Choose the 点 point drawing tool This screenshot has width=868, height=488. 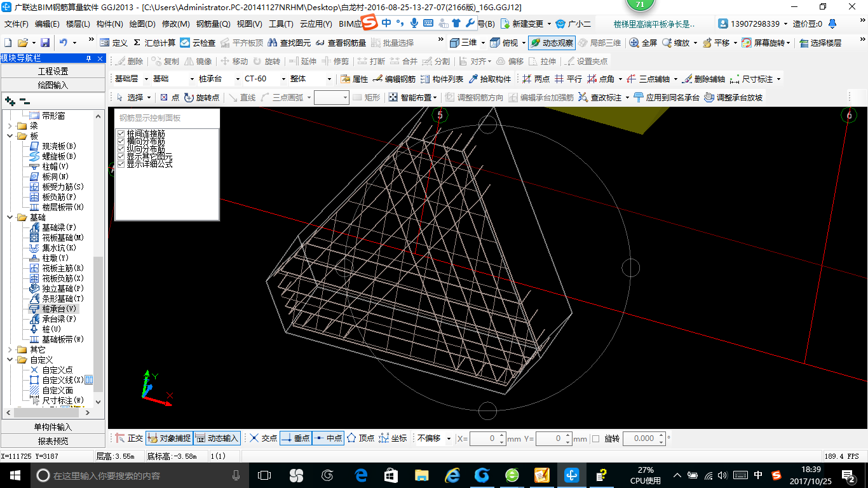click(170, 97)
